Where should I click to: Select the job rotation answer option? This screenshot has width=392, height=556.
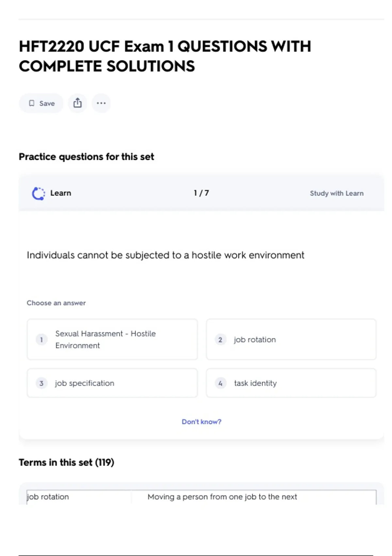click(x=291, y=339)
